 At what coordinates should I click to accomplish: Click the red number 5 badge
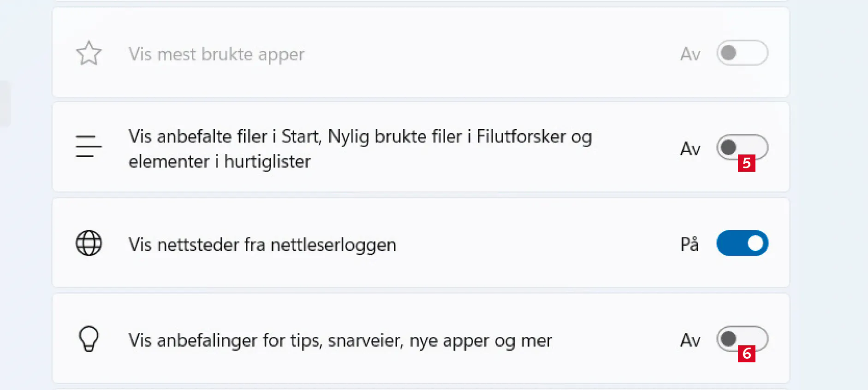tap(746, 163)
